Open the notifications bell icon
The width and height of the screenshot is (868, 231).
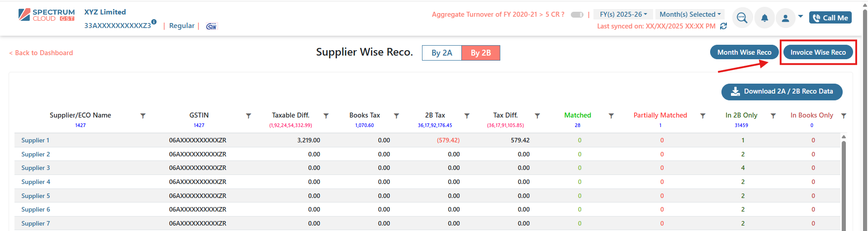(764, 18)
